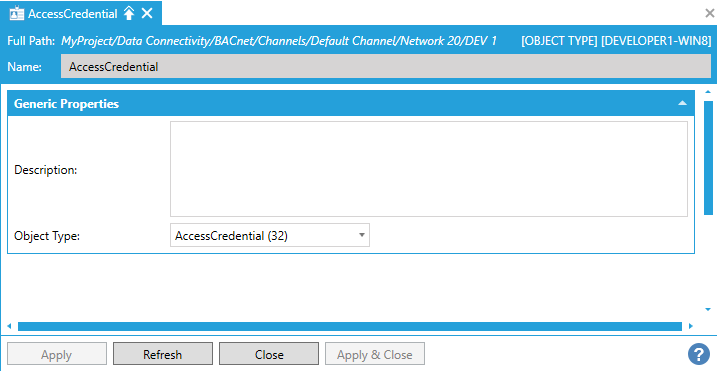717x371 pixels.
Task: Click the vertical scrollbar up arrow
Action: click(x=708, y=92)
